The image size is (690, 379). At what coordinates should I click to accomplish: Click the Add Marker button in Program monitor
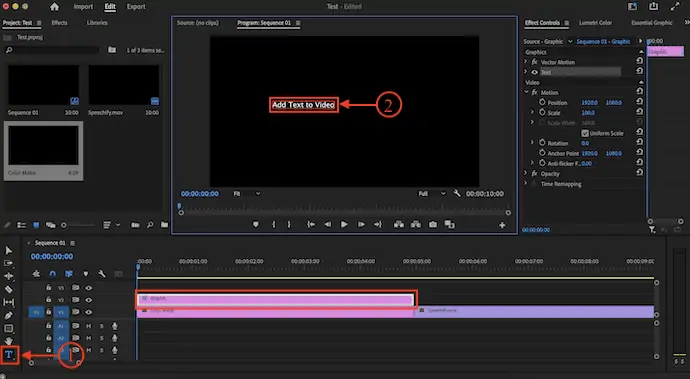(x=256, y=224)
